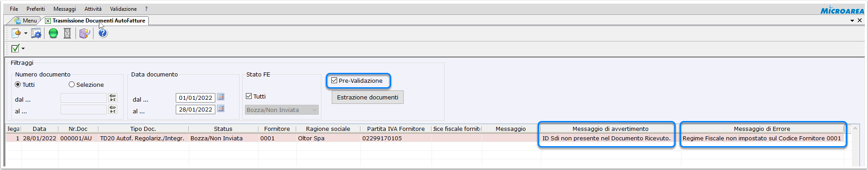Click the green start execution circle icon
The height and width of the screenshot is (170, 868).
(53, 33)
